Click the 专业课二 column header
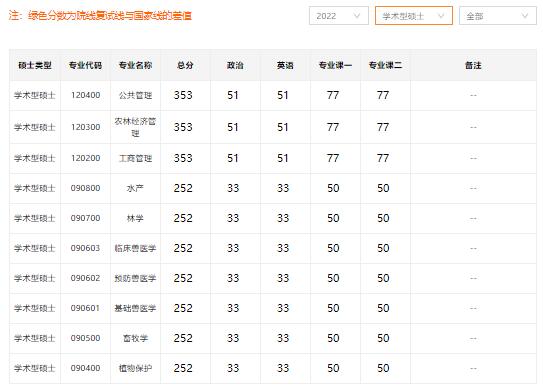Image resolution: width=543 pixels, height=390 pixels. pyautogui.click(x=385, y=65)
